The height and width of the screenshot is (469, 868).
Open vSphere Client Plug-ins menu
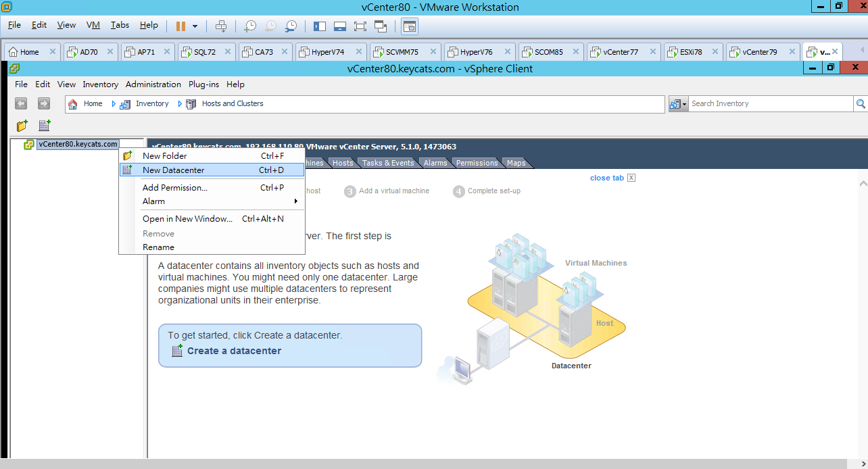(x=203, y=84)
